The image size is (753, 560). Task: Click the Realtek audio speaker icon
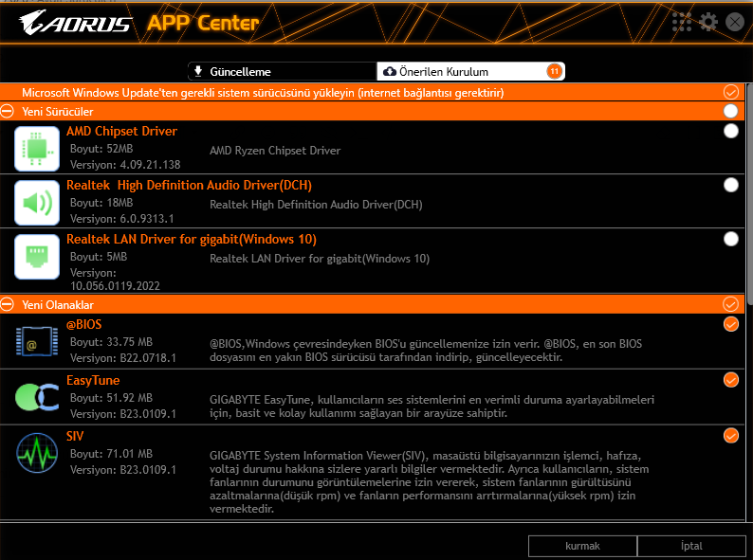pos(37,203)
